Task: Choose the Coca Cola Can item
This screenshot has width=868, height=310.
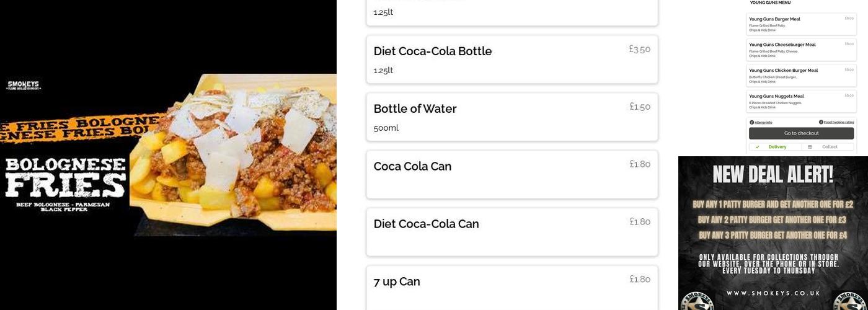Action: (511, 174)
